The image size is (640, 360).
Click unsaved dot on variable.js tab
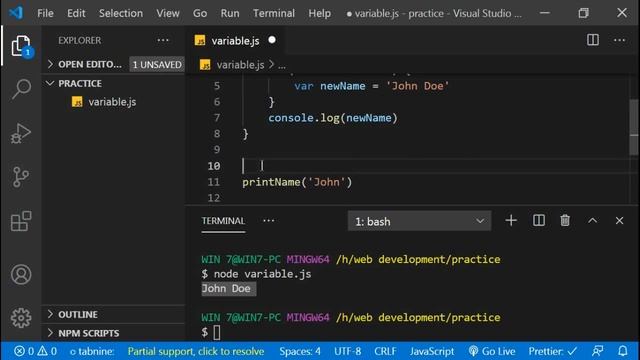point(272,40)
